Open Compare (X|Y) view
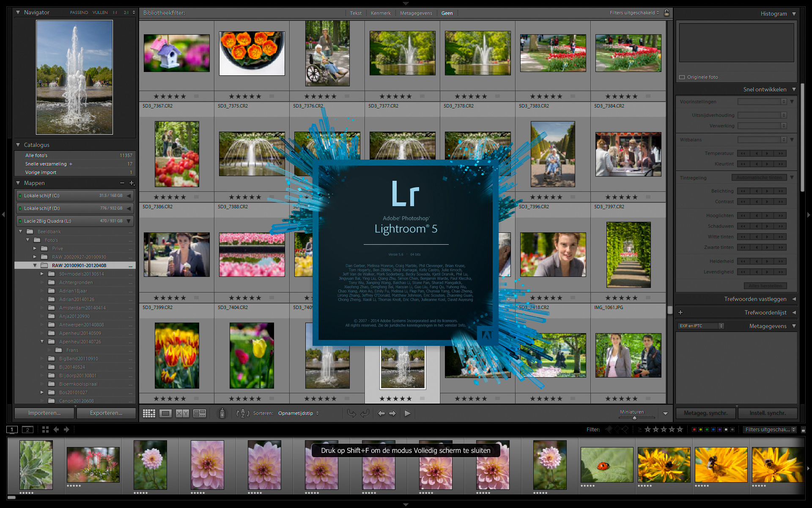This screenshot has width=812, height=508. pyautogui.click(x=182, y=413)
